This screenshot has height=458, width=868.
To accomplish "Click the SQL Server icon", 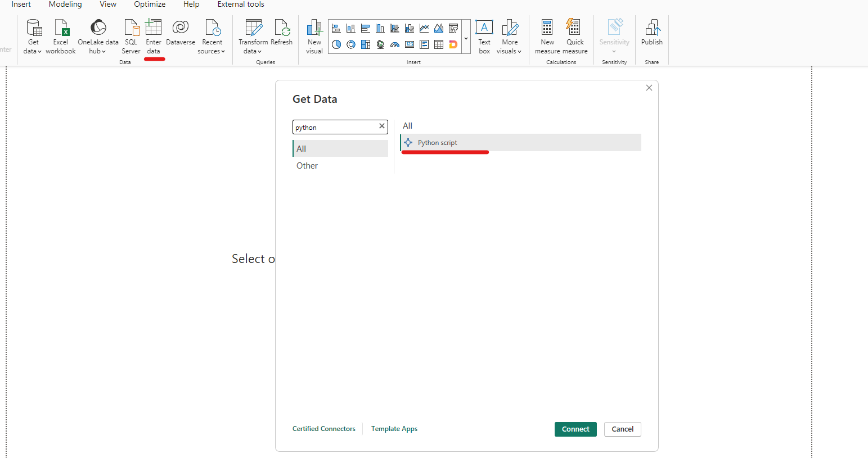I will tap(131, 37).
